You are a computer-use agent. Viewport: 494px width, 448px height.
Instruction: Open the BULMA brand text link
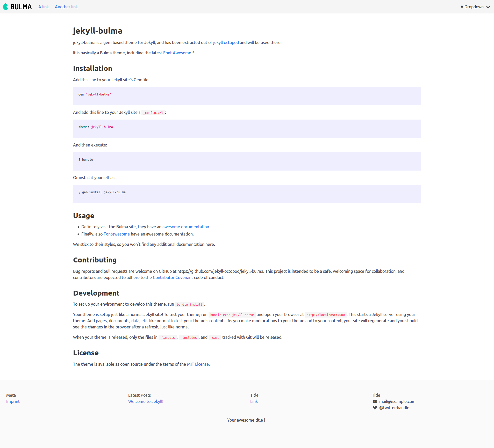click(21, 7)
